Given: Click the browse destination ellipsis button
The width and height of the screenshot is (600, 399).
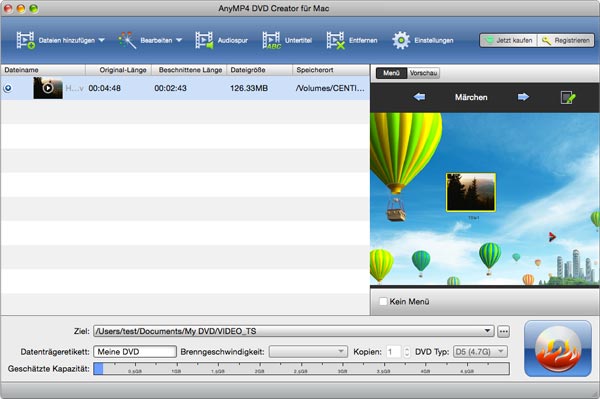Looking at the screenshot, I should pos(503,331).
